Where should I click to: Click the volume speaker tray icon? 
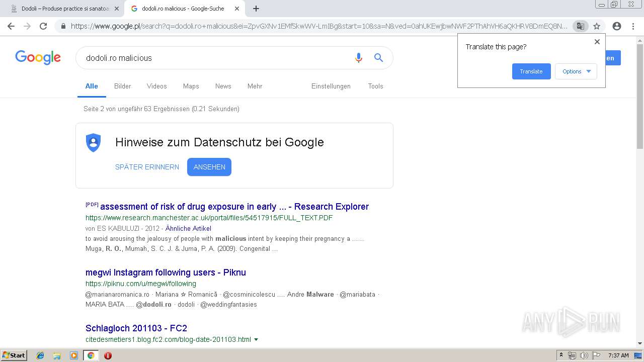[x=584, y=355]
